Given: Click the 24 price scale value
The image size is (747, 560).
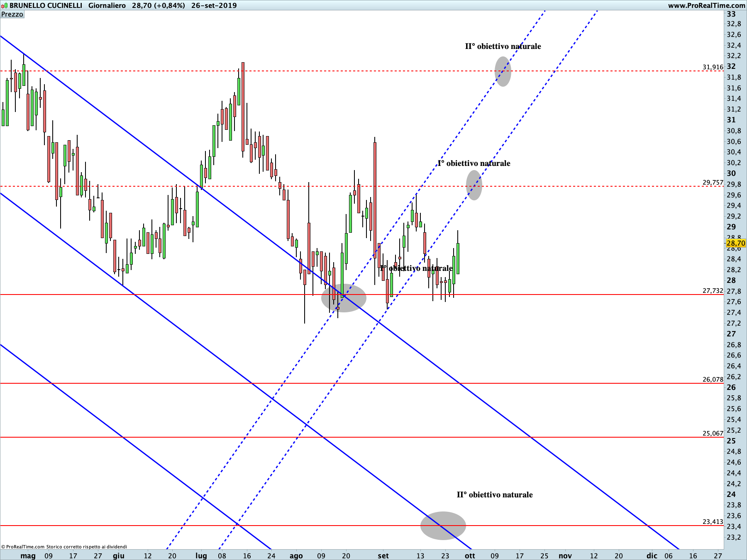Looking at the screenshot, I should (731, 494).
